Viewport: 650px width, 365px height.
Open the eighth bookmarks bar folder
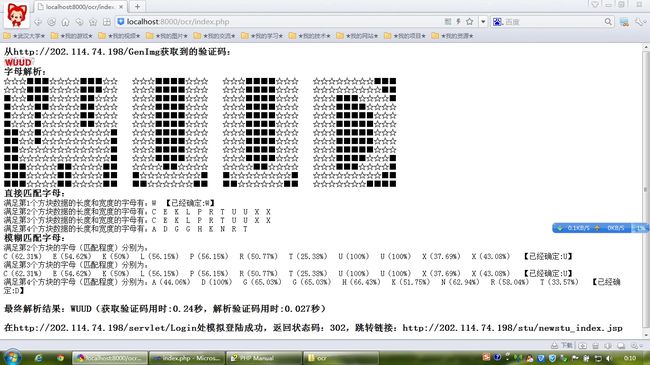tap(357, 36)
